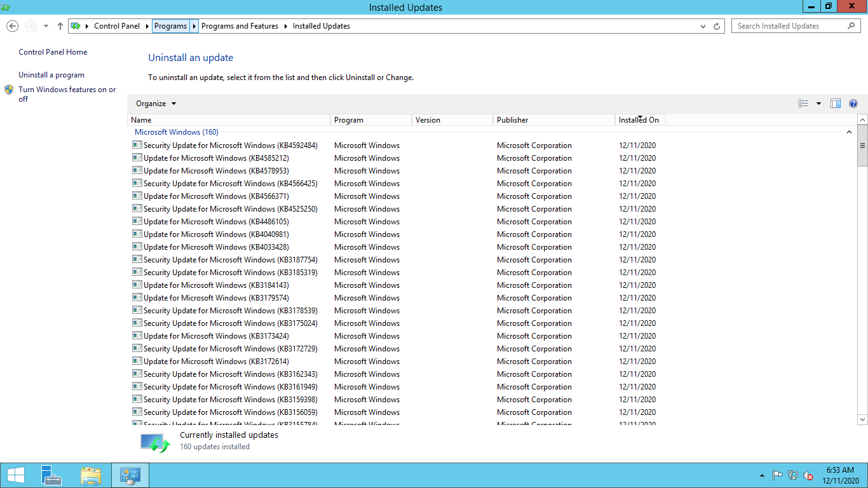Open Turn Windows features on or off
The width and height of the screenshot is (868, 488).
(67, 94)
